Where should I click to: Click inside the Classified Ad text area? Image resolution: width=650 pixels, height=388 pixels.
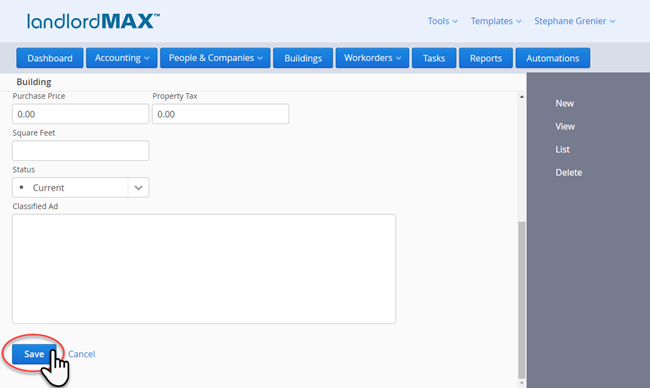pyautogui.click(x=204, y=269)
